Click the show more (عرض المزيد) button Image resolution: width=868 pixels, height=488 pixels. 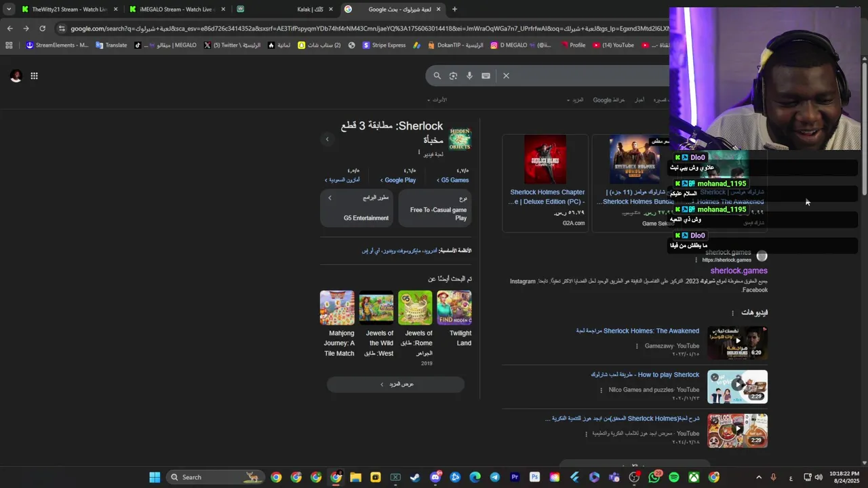396,384
